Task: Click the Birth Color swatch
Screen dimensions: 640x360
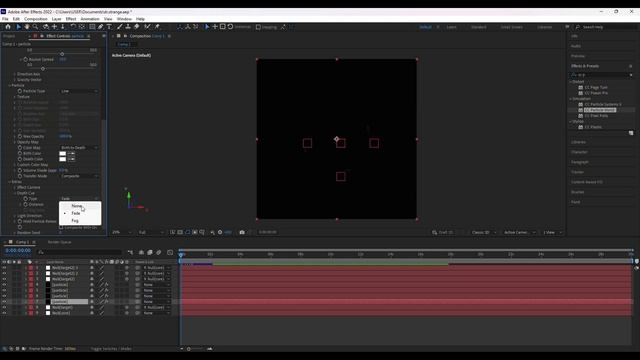Action: pyautogui.click(x=62, y=153)
